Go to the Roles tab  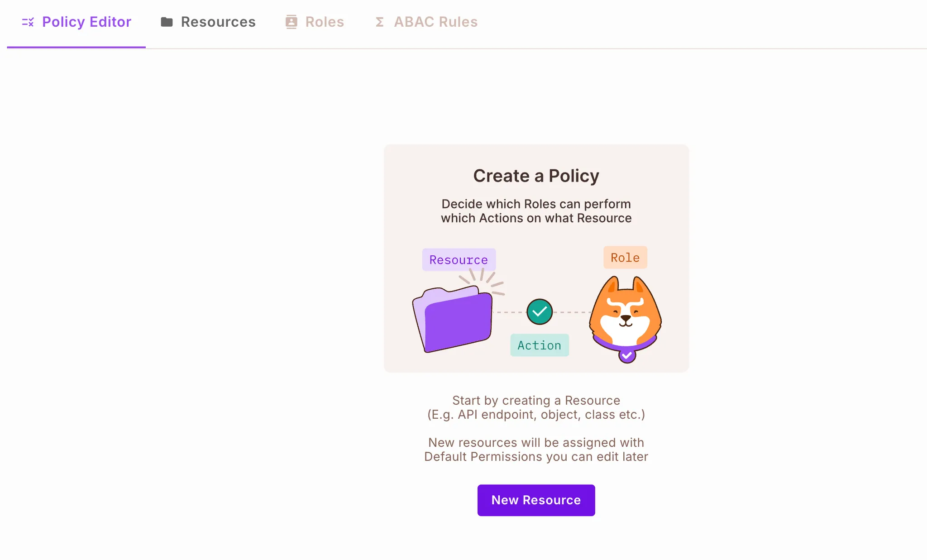pyautogui.click(x=325, y=22)
